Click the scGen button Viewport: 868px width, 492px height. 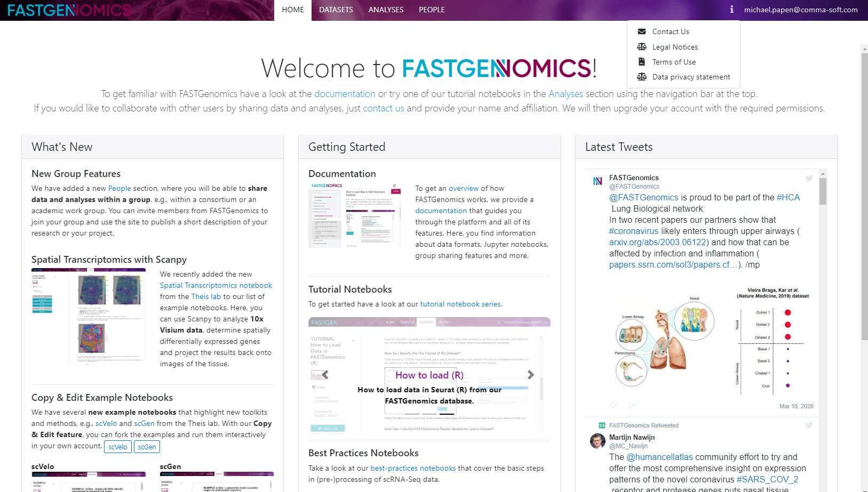point(147,447)
